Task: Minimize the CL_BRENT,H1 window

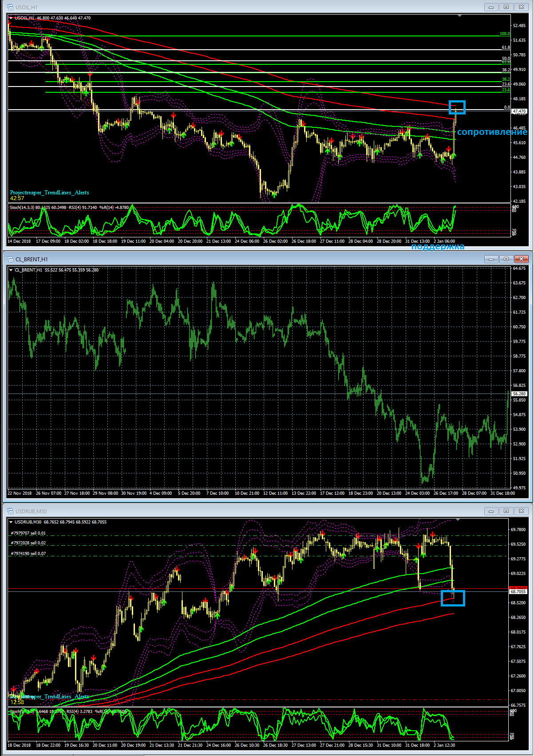Action: point(491,259)
